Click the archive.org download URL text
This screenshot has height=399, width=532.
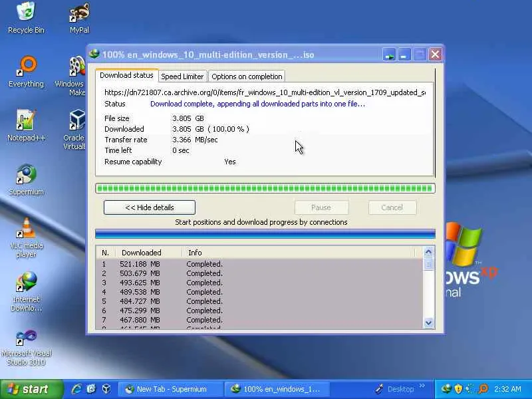pyautogui.click(x=265, y=92)
